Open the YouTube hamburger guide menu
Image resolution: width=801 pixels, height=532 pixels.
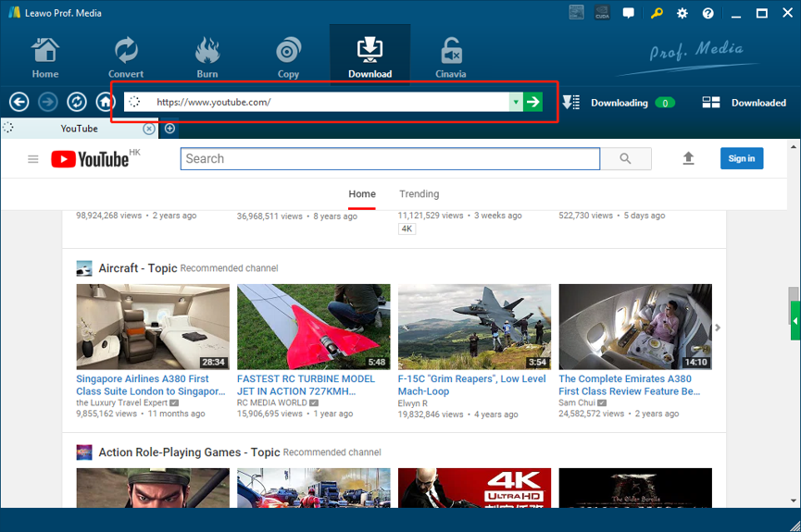pyautogui.click(x=33, y=159)
